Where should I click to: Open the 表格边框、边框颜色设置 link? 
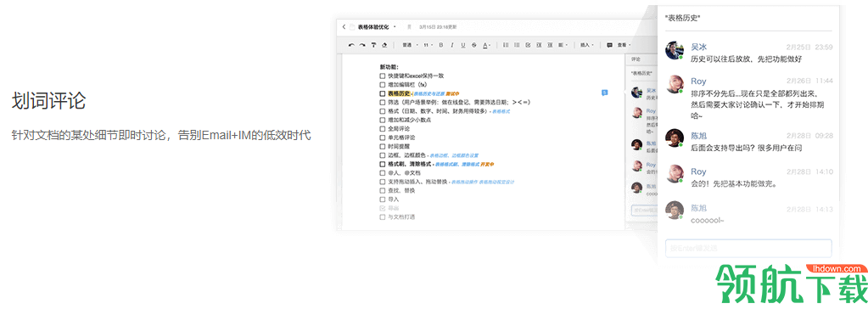(x=454, y=155)
